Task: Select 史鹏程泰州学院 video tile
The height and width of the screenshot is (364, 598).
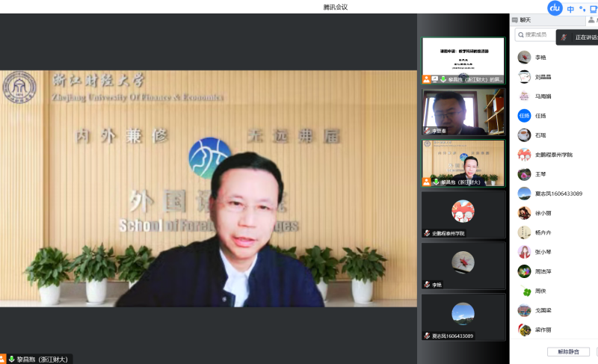Action: pos(463,215)
